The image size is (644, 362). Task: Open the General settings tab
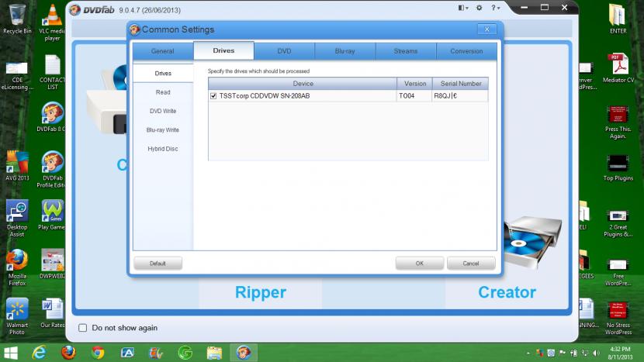pyautogui.click(x=163, y=51)
